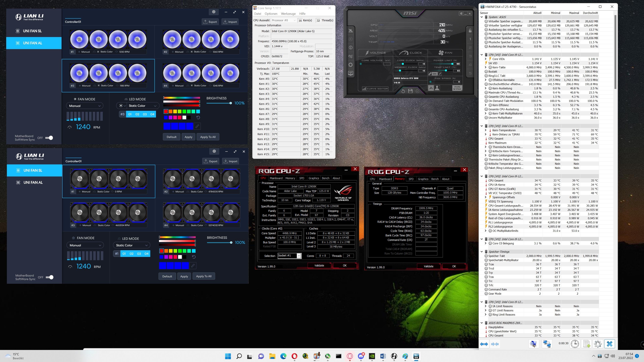Screen dimensions: 644x362
Task: Expand HWiNFO Core VIDs row
Action: (x=486, y=59)
